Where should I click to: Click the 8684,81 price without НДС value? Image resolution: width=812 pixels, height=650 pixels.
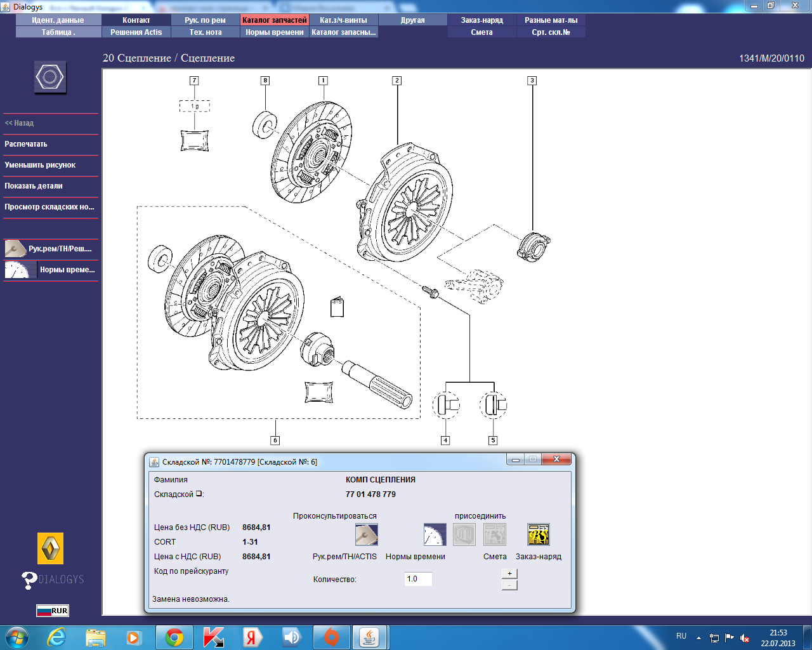(256, 527)
